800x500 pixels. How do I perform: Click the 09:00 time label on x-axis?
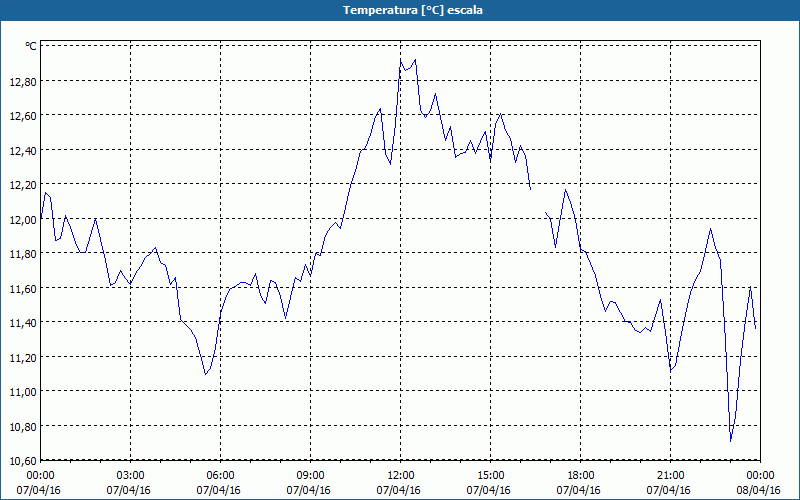click(x=310, y=476)
